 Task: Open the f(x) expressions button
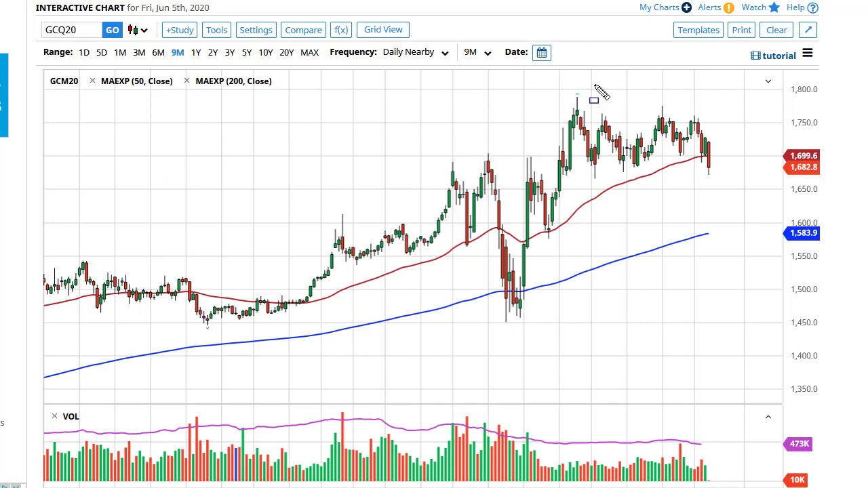coord(341,30)
